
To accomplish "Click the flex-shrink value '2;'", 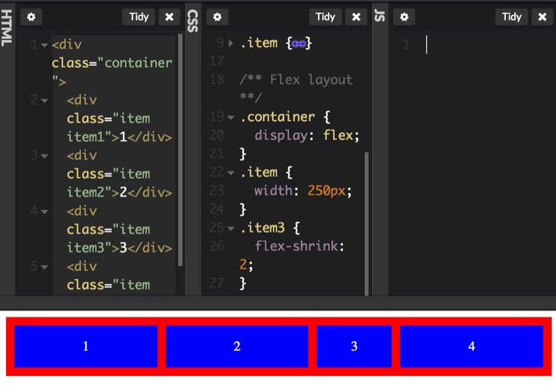I will pyautogui.click(x=246, y=265).
